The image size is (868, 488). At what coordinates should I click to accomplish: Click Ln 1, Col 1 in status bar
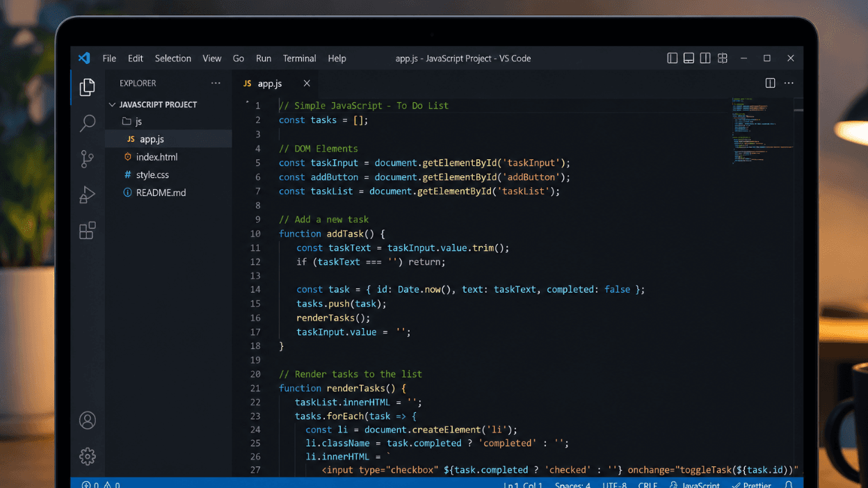(x=523, y=485)
